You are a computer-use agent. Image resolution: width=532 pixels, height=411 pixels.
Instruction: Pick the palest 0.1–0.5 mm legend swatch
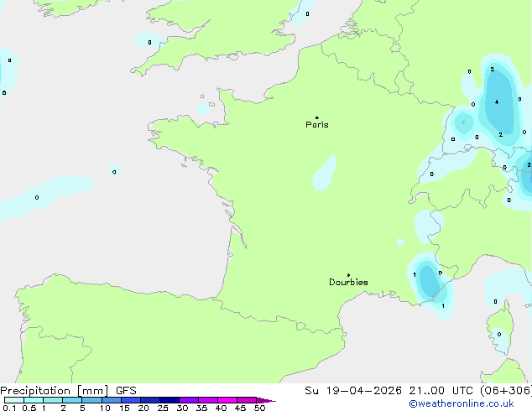14,400
